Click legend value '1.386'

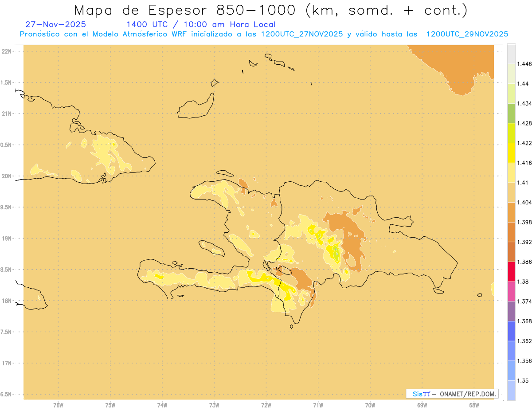pos(524,262)
